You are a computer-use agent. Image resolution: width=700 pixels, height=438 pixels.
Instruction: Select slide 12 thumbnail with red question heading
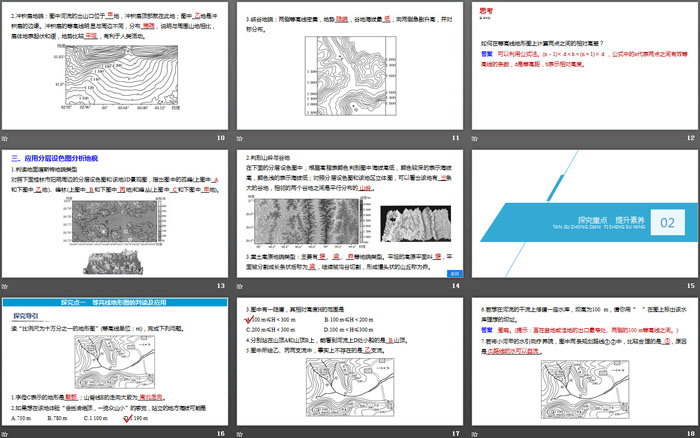[585, 66]
